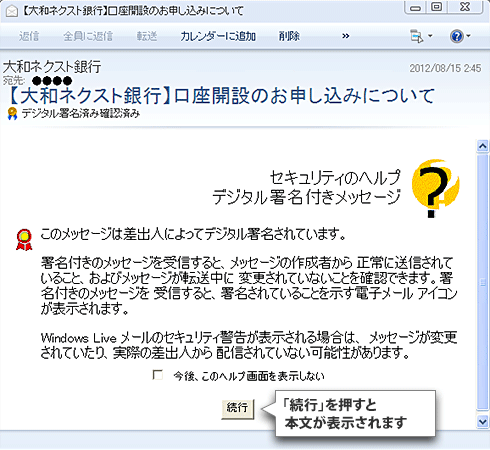
Task: Open the blue help icon in the toolbar
Action: (x=456, y=36)
